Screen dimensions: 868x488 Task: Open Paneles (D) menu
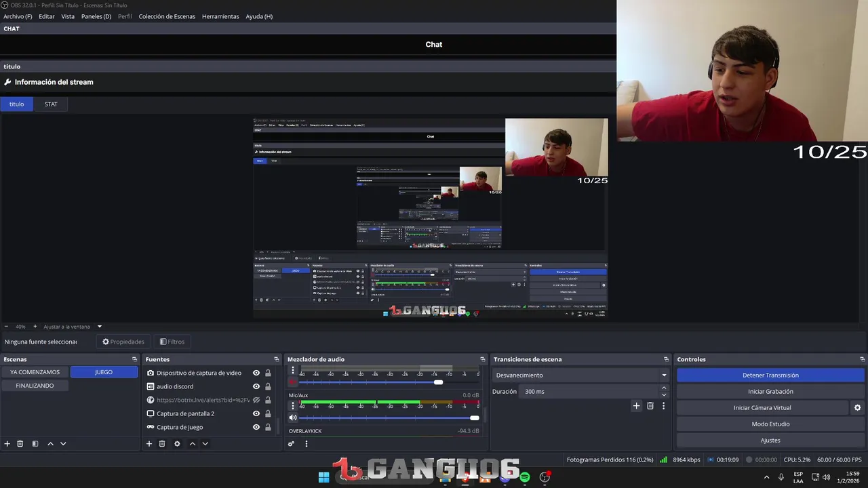(x=96, y=16)
